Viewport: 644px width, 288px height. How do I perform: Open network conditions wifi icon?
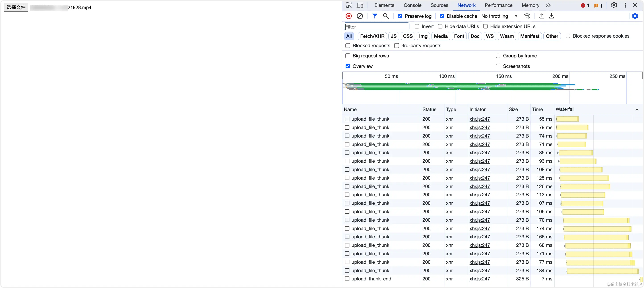[527, 16]
